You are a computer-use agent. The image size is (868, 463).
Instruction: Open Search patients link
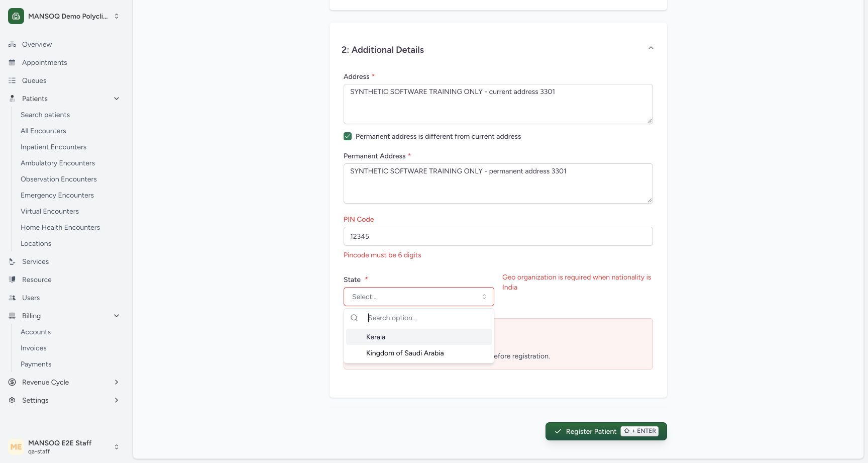pos(45,115)
